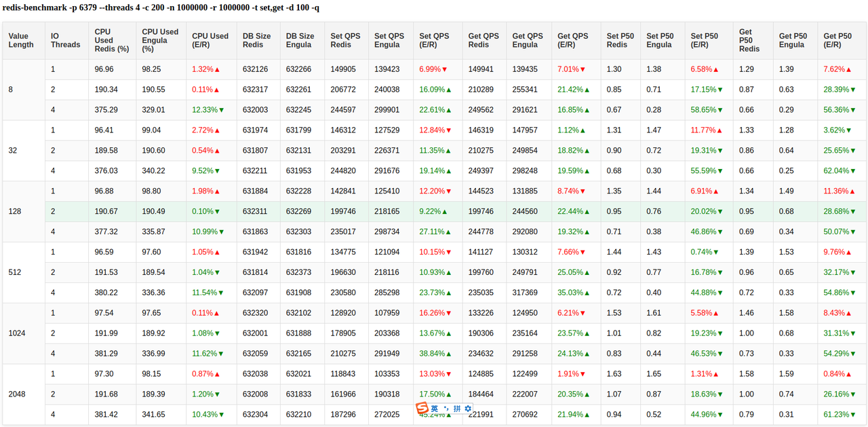Click the IO Threads column header
Screen dimensions: 868x427
pyautogui.click(x=65, y=41)
